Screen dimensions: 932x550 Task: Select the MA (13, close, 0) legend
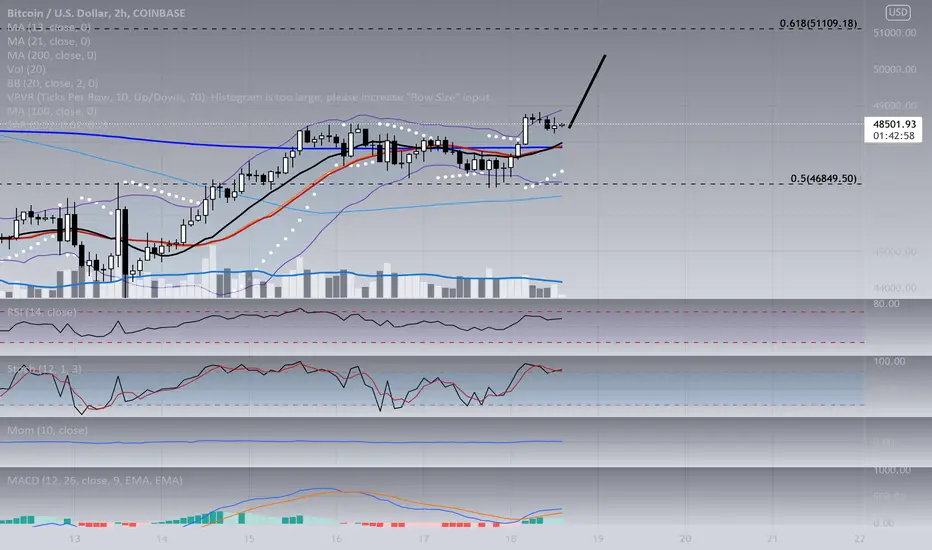49,27
